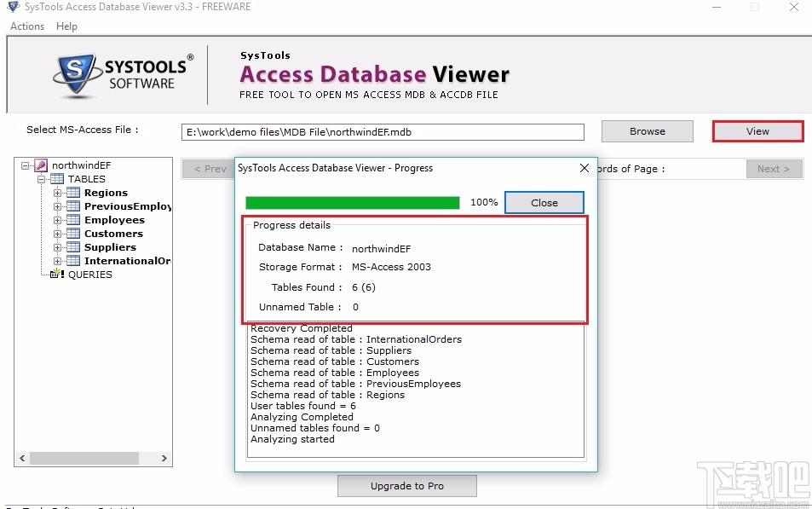812x509 pixels.
Task: Click 'Unnamed tables found = 0' log line
Action: pos(315,428)
